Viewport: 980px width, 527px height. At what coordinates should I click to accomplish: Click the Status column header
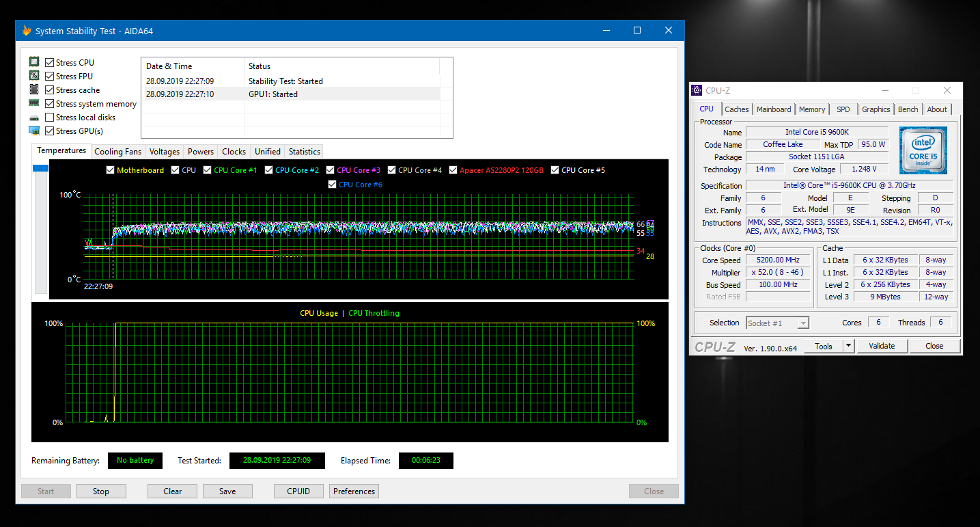341,66
